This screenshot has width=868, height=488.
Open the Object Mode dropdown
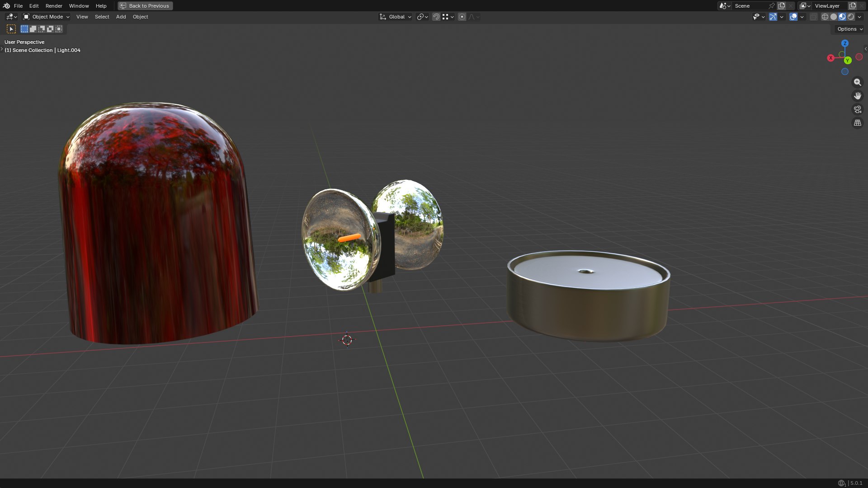(x=47, y=17)
